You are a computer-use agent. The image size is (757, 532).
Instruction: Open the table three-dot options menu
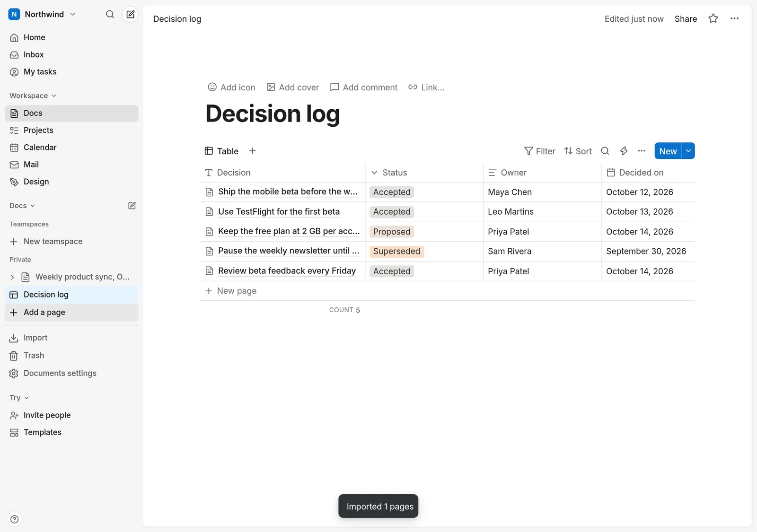point(642,151)
